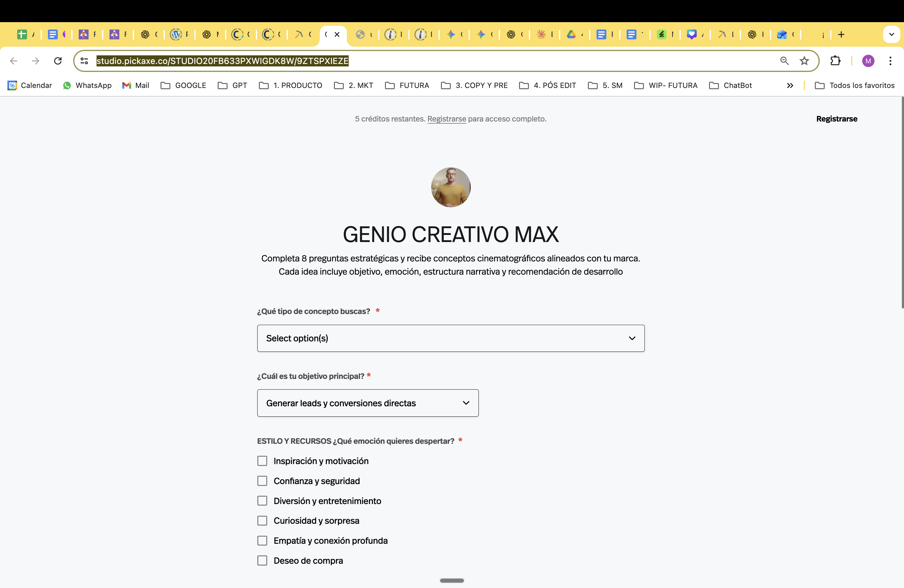Click the zoom magnifier icon in address bar
The image size is (904, 588).
tap(784, 61)
